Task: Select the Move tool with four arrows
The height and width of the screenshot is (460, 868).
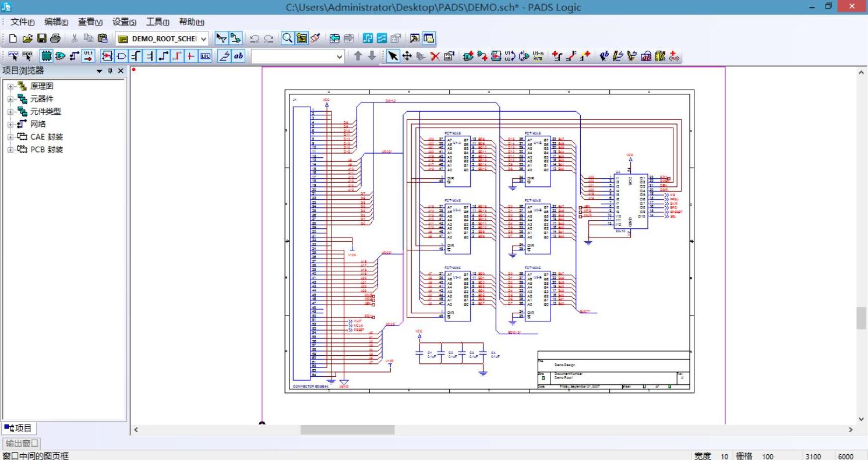Action: coord(407,56)
